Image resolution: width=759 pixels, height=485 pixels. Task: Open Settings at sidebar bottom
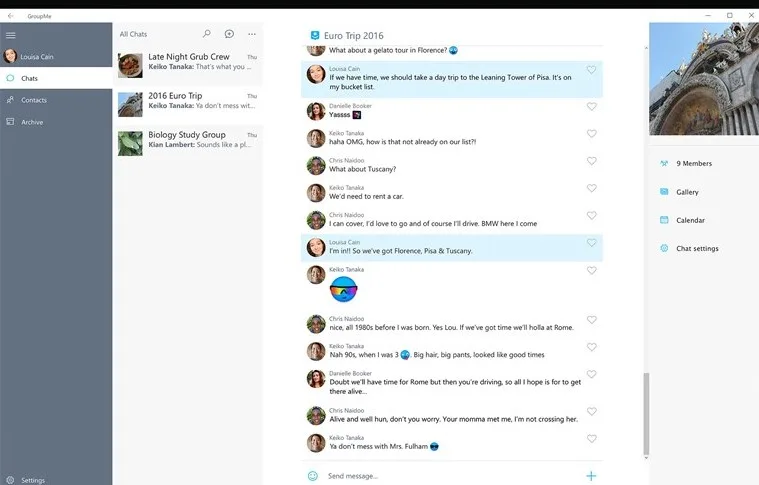(x=56, y=480)
